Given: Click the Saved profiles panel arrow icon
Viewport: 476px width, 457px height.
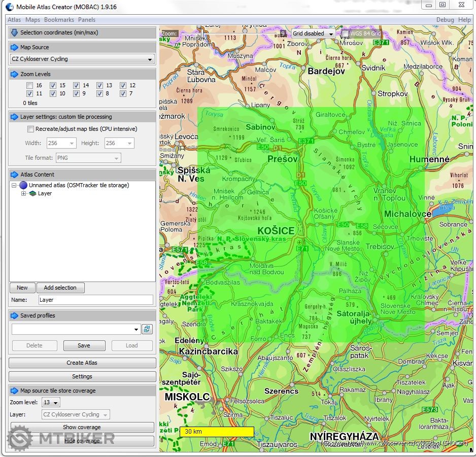Looking at the screenshot, I should [14, 315].
